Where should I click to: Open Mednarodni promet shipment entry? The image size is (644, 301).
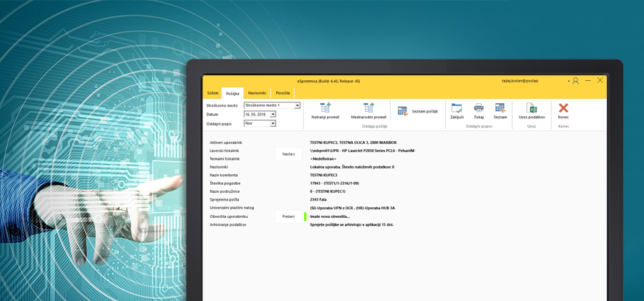tap(369, 111)
